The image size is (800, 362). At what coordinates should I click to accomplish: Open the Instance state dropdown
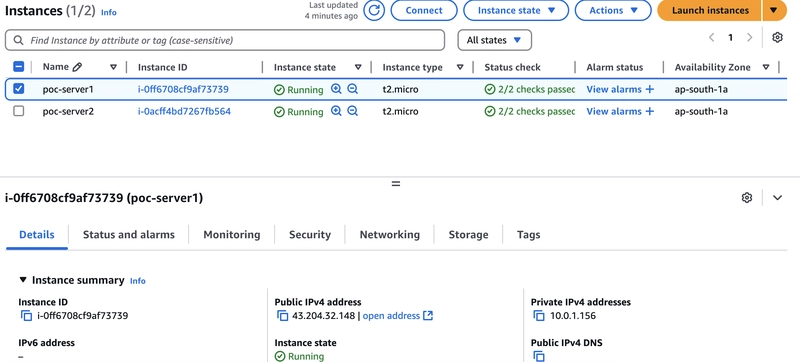click(x=516, y=10)
